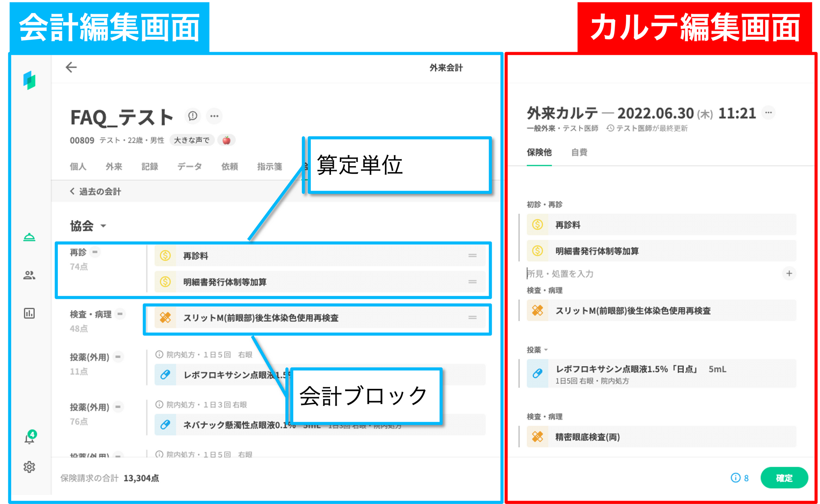Collapse the 再診 section minus toggle

pos(95,252)
